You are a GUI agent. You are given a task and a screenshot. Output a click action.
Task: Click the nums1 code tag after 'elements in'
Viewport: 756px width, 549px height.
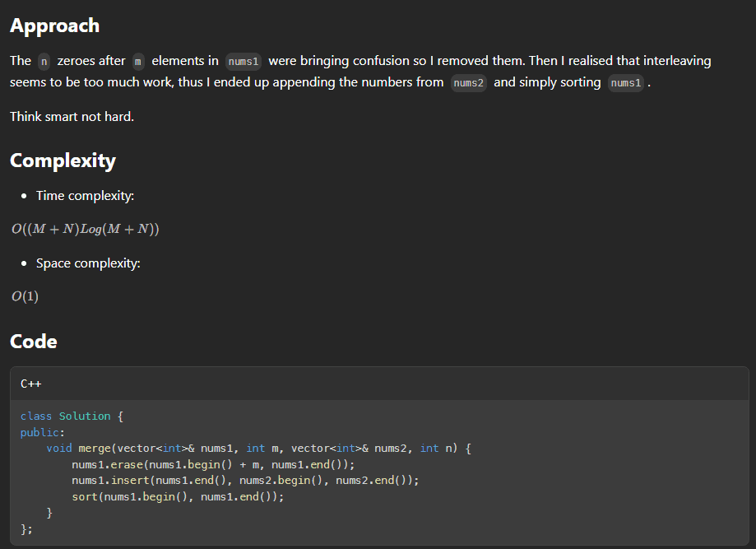click(x=243, y=61)
